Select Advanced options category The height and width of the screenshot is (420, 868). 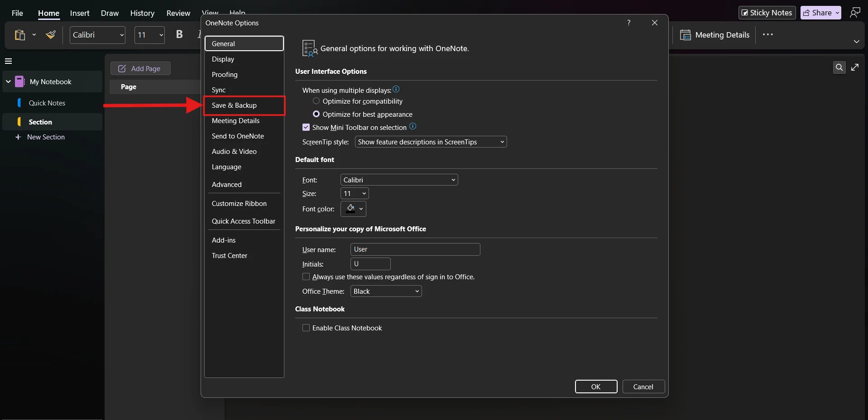(244, 184)
